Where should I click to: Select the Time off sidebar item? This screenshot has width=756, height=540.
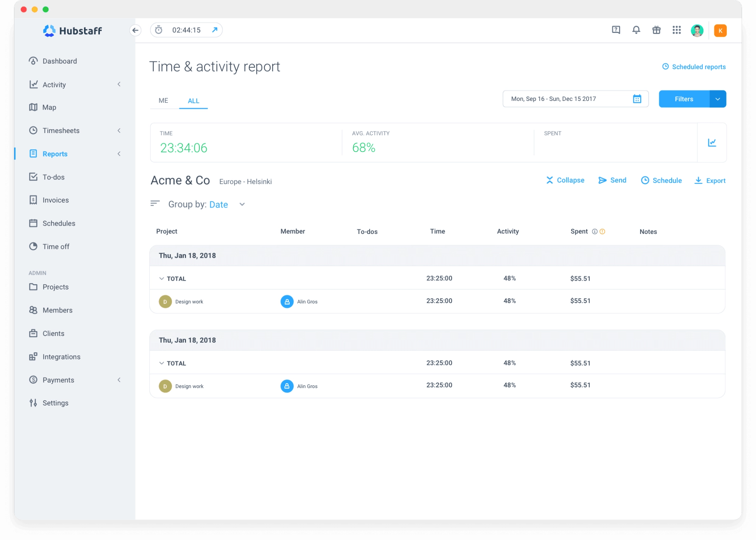pos(56,246)
